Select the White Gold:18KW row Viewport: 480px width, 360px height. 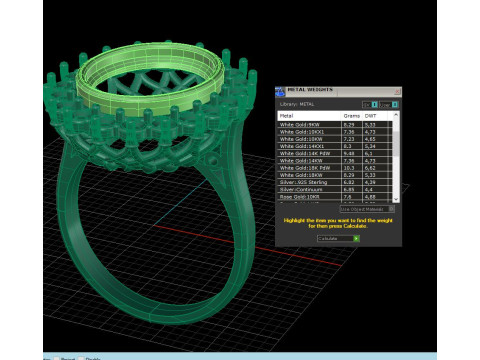point(335,175)
